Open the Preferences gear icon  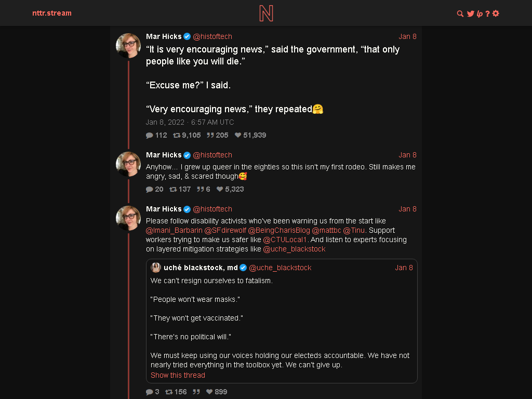click(x=496, y=14)
